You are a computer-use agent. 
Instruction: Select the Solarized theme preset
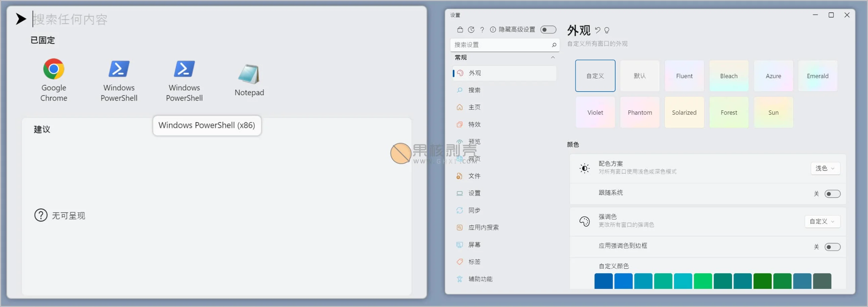[684, 112]
